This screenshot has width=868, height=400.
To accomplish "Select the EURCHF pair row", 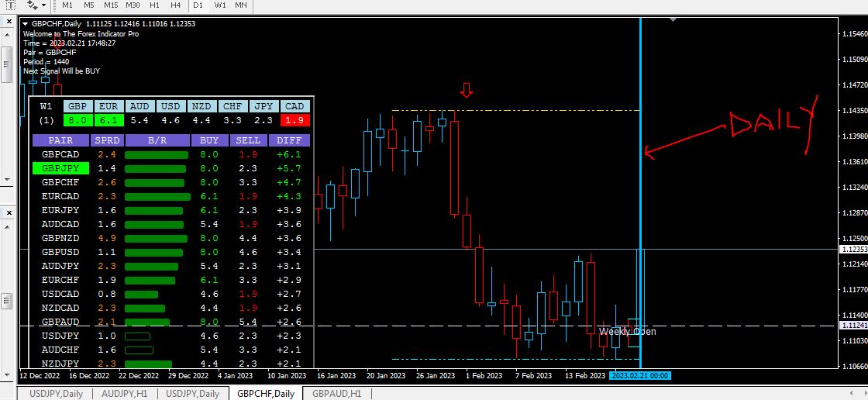I will point(60,281).
